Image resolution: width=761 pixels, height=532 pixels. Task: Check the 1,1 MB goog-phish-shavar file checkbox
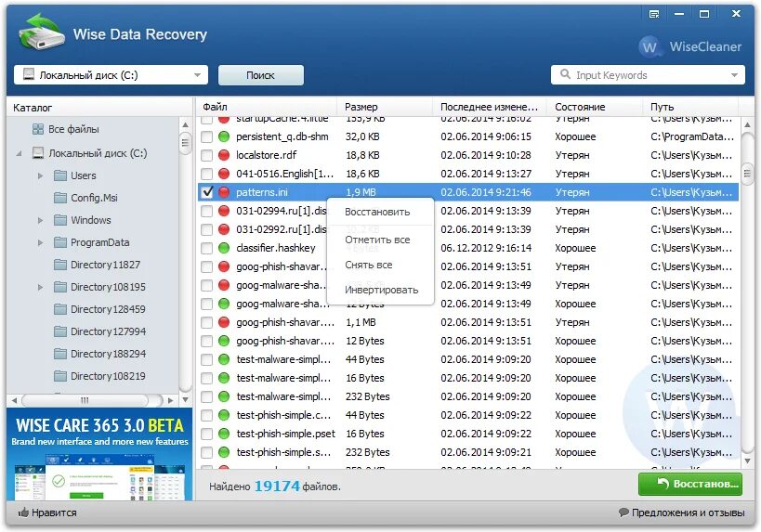click(x=207, y=322)
